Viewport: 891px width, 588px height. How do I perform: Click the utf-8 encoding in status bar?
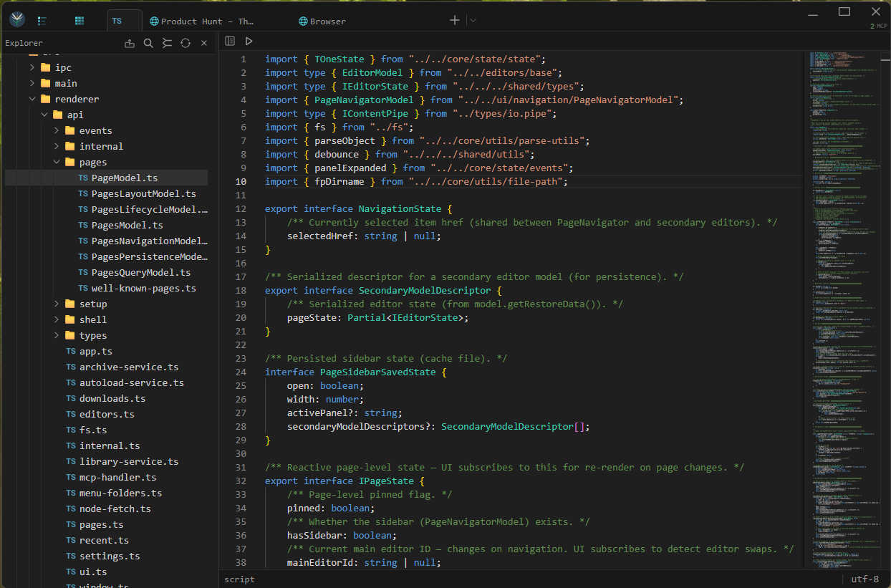(x=864, y=579)
